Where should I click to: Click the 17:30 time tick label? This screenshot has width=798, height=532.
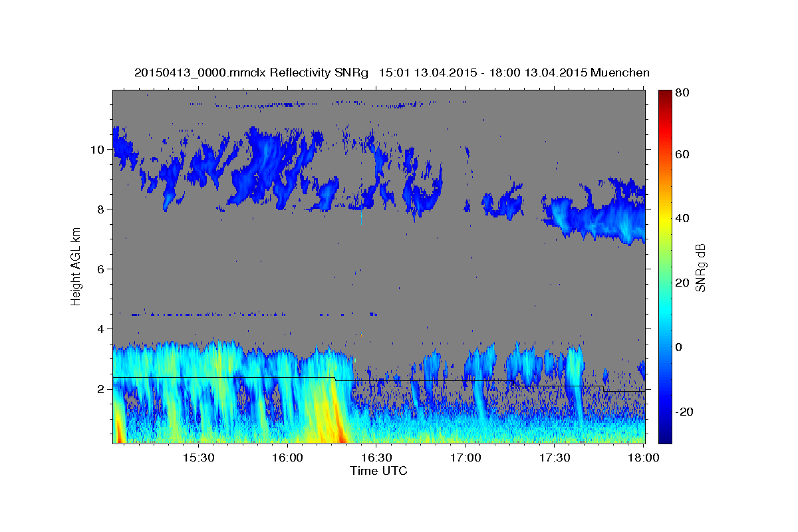coord(555,458)
